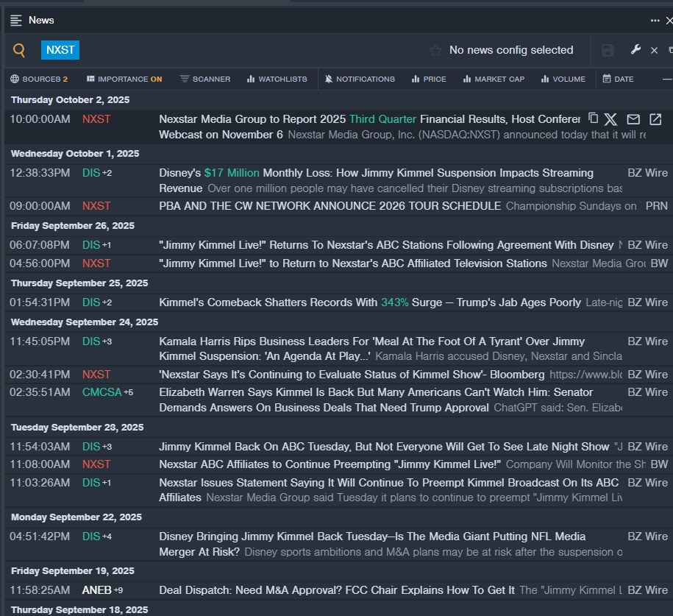Open settings with the wrench icon
This screenshot has height=616, width=673.
coord(635,49)
